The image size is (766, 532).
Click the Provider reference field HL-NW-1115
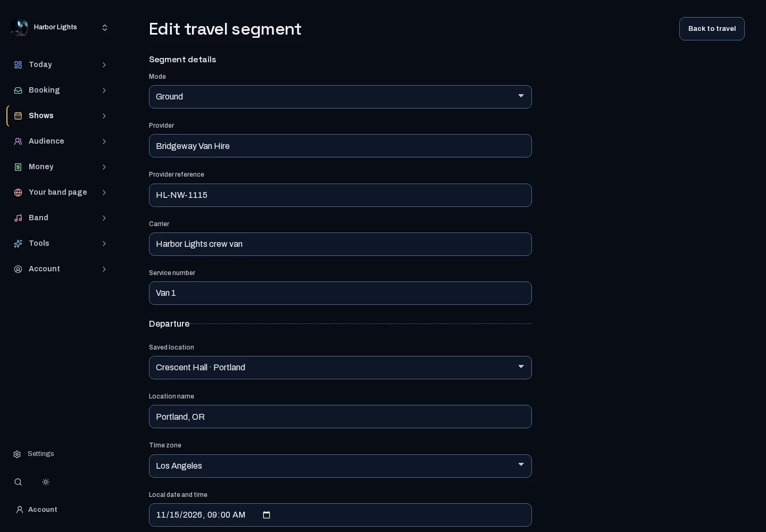tap(340, 195)
